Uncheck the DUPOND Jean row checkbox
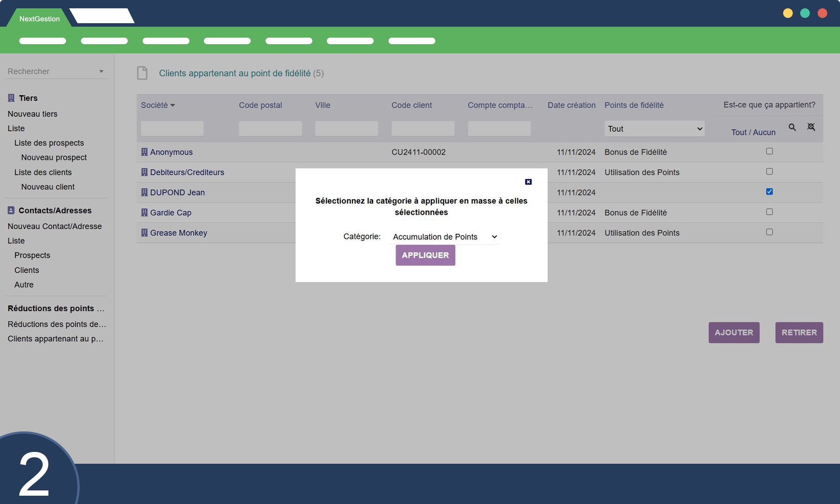This screenshot has height=504, width=840. 769,192
